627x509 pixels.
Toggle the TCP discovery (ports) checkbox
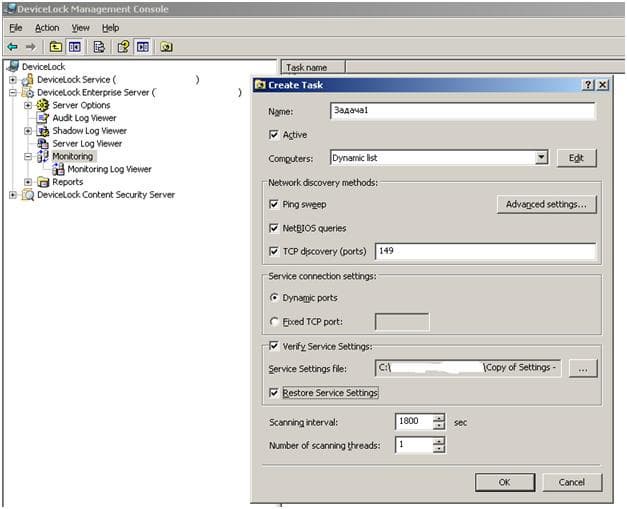point(274,252)
